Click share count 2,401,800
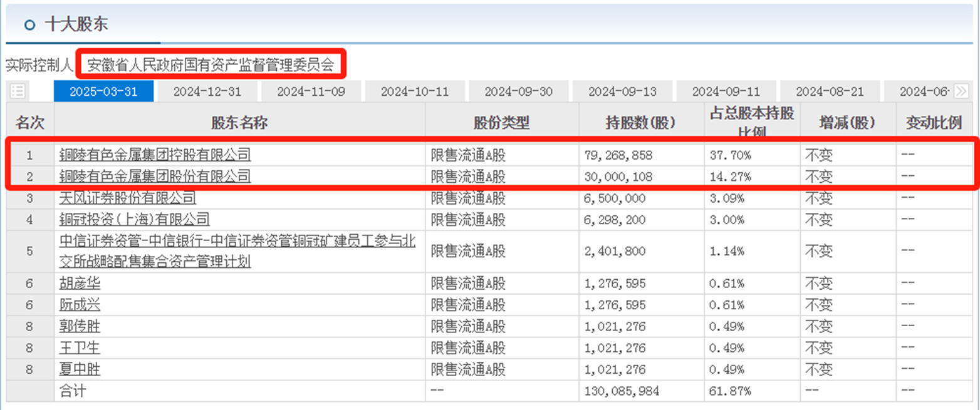Image resolution: width=980 pixels, height=410 pixels. click(615, 251)
